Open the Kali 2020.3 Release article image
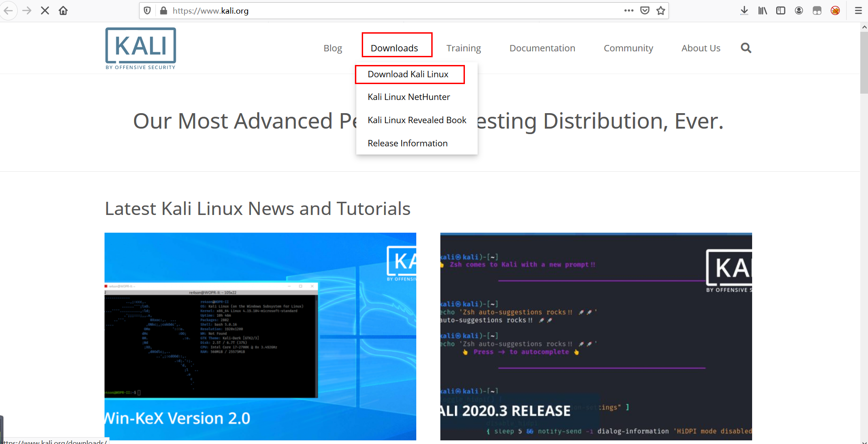868x444 pixels. pos(596,336)
